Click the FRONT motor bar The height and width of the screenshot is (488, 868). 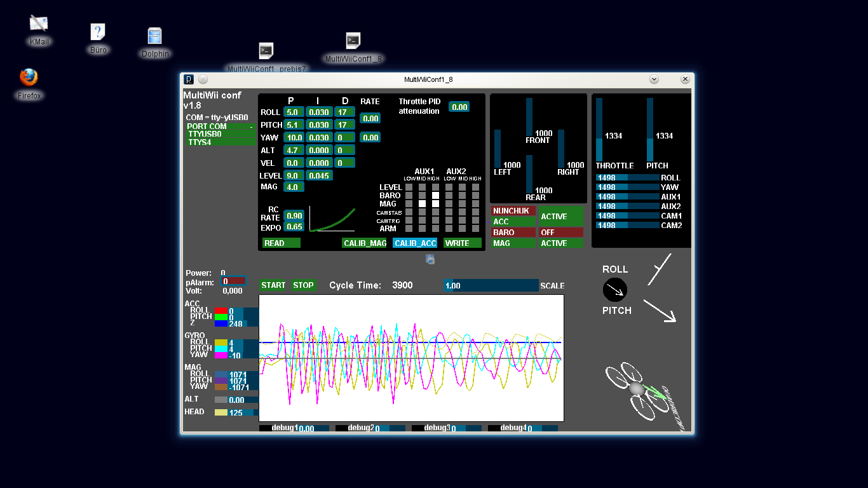529,116
